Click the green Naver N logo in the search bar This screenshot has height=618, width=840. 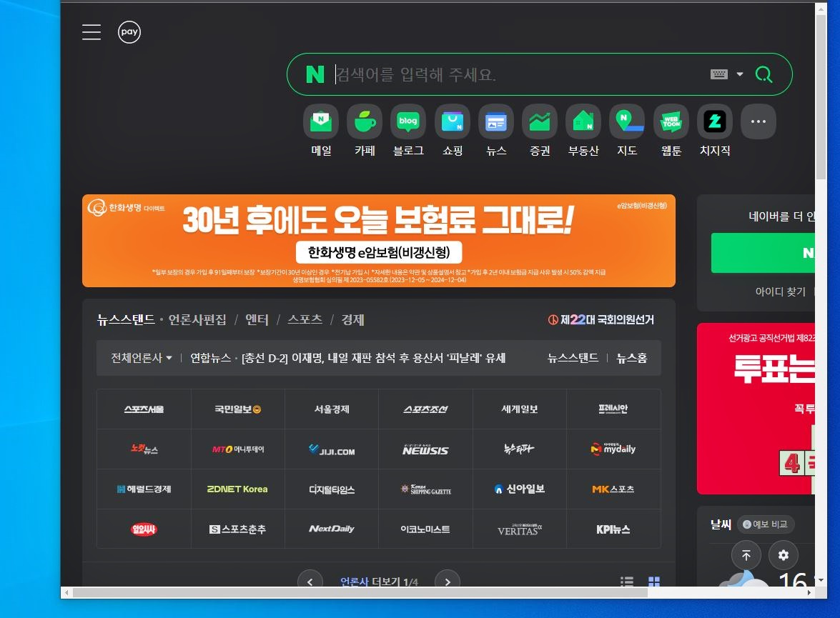click(315, 74)
